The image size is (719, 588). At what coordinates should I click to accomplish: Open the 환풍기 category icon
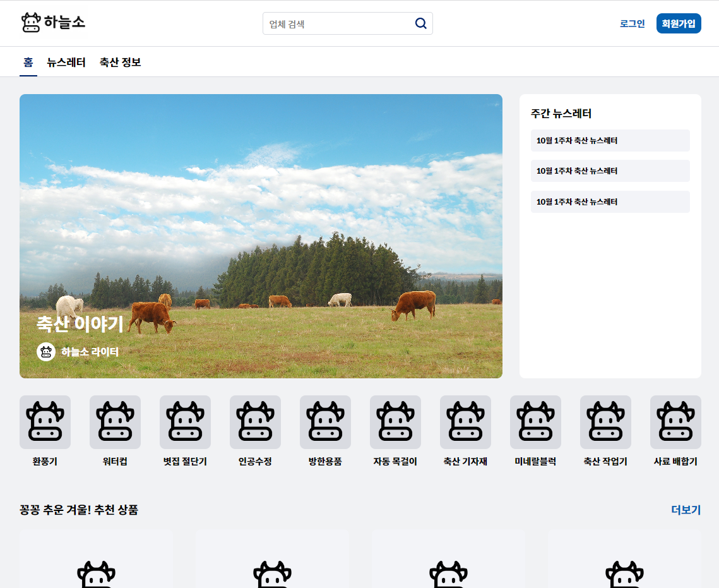coord(45,421)
